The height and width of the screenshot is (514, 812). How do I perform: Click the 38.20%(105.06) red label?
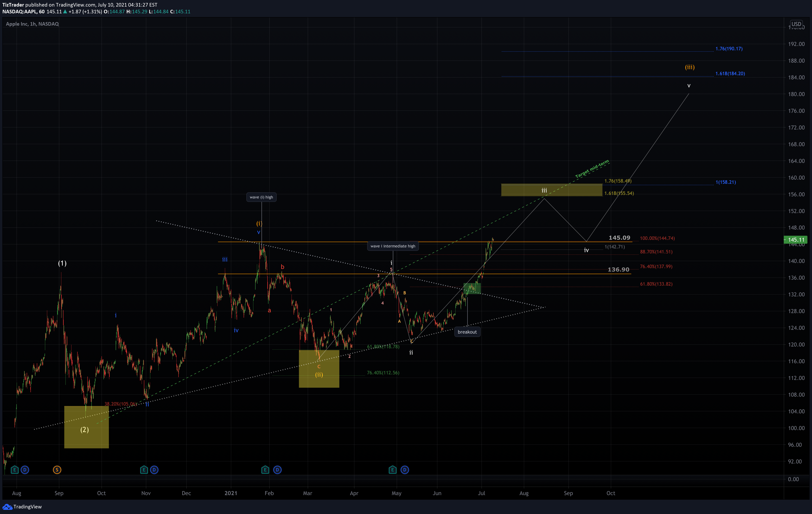tap(120, 404)
